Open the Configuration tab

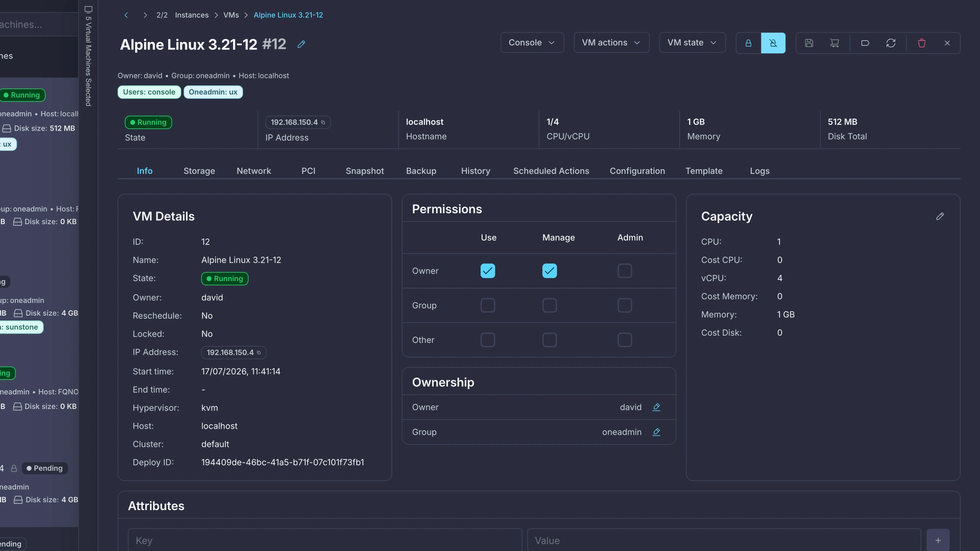tap(637, 171)
